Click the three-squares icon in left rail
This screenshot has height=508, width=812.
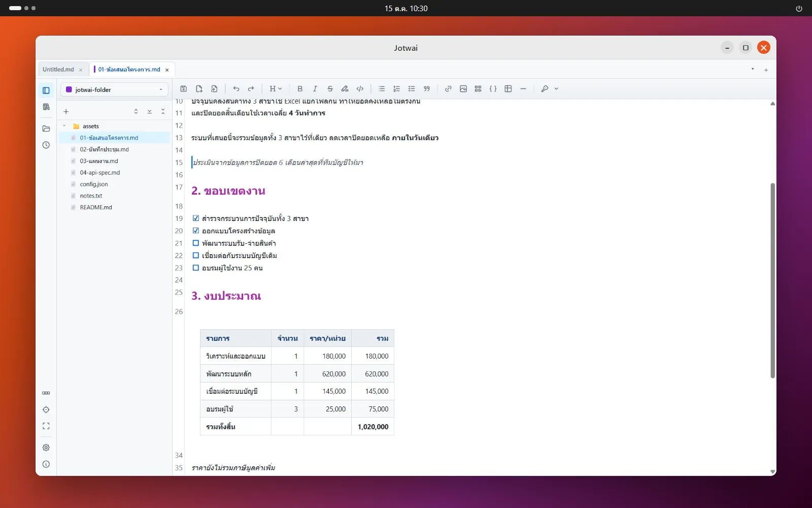point(46,393)
